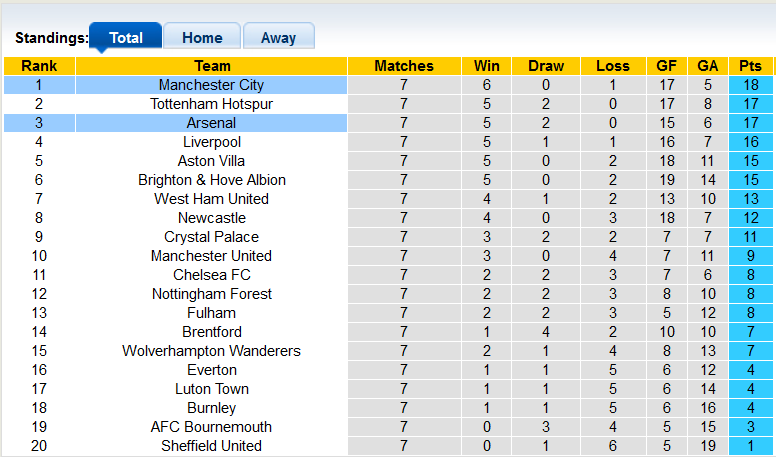
Task: Click Manchester City's 18 points cell
Action: coord(750,85)
